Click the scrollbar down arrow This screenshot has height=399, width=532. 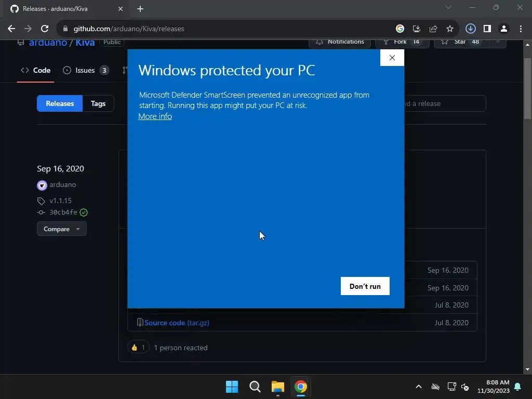click(x=527, y=369)
